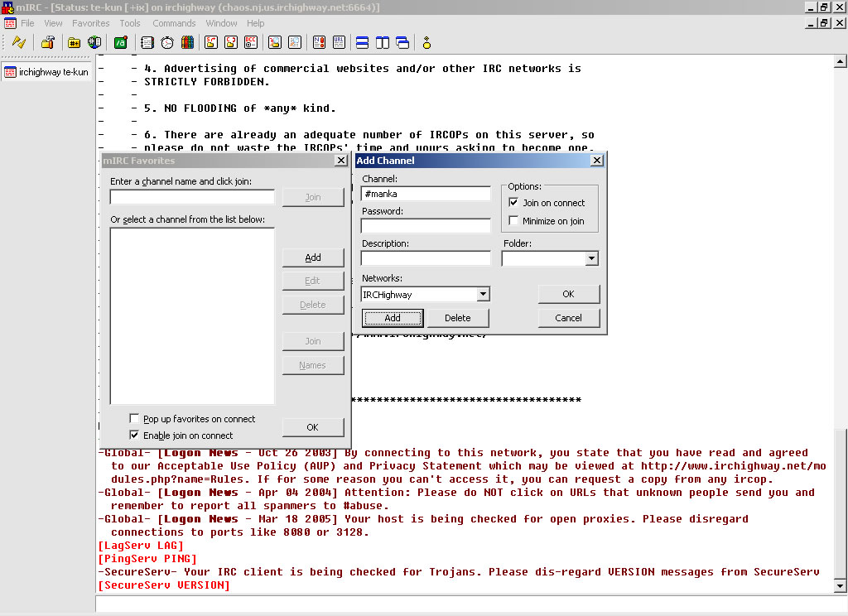Open the Colors crayons icon
Image resolution: width=848 pixels, height=616 pixels.
pos(188,42)
